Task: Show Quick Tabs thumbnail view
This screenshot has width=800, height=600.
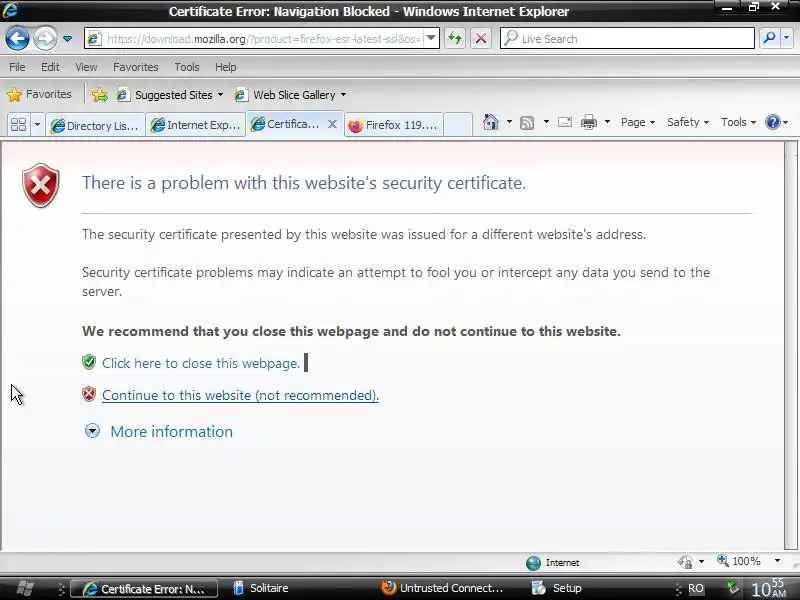Action: click(x=18, y=124)
